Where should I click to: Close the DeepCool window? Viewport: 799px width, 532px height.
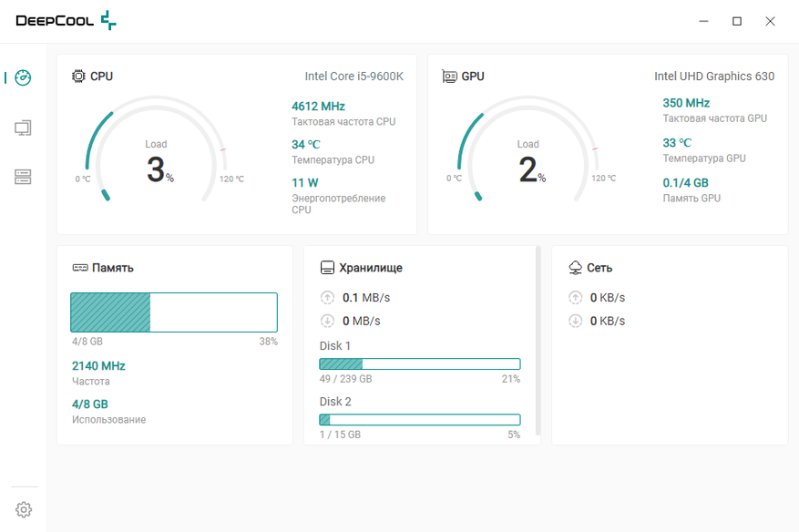(770, 21)
